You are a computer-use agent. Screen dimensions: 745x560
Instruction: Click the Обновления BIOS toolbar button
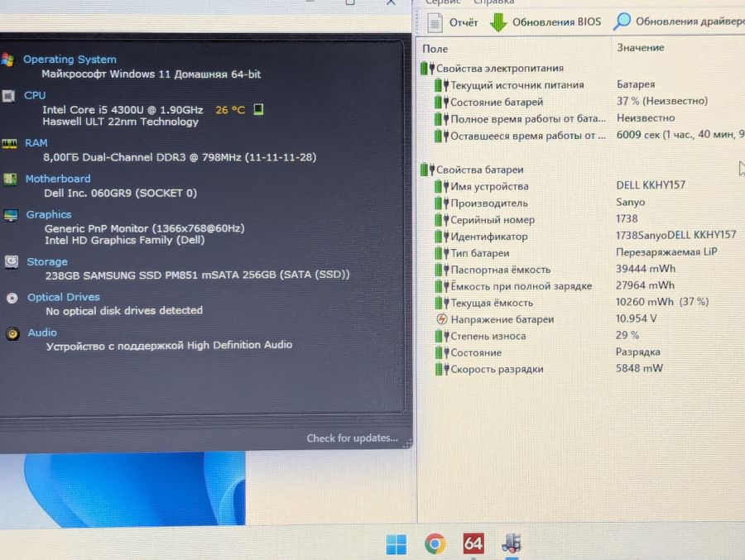click(545, 22)
